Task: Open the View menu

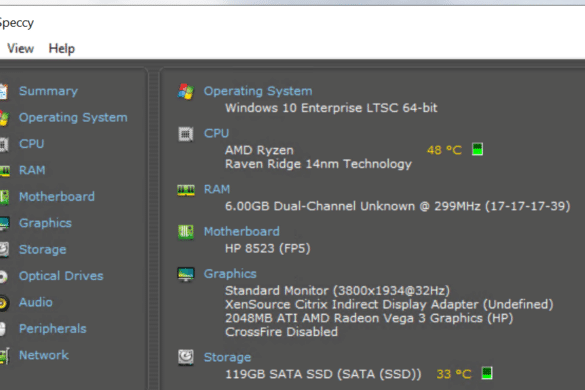Action: point(21,49)
